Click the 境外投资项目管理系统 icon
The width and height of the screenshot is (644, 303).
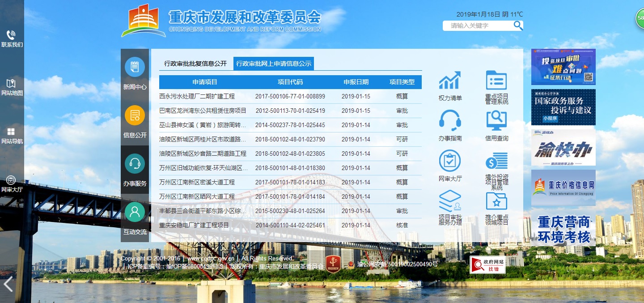click(x=496, y=161)
